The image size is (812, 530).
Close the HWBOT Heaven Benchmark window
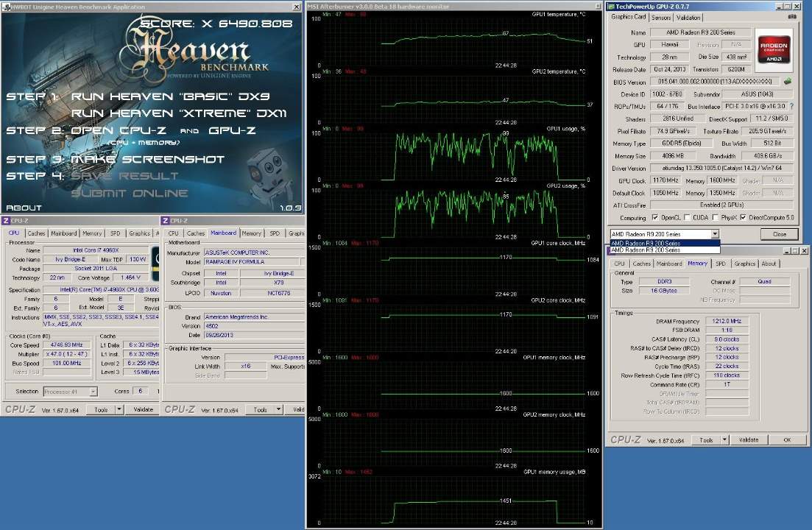tap(296, 7)
